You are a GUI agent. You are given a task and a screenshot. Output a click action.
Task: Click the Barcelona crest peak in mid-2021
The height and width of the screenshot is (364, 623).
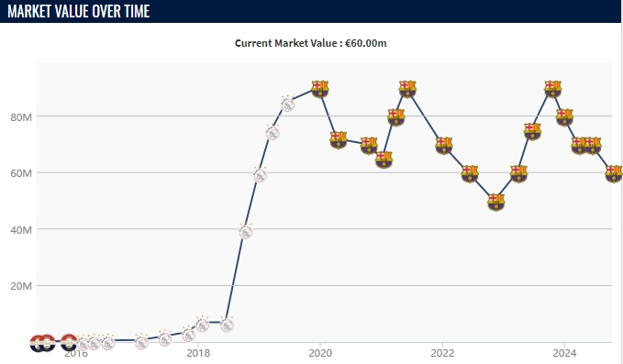407,89
